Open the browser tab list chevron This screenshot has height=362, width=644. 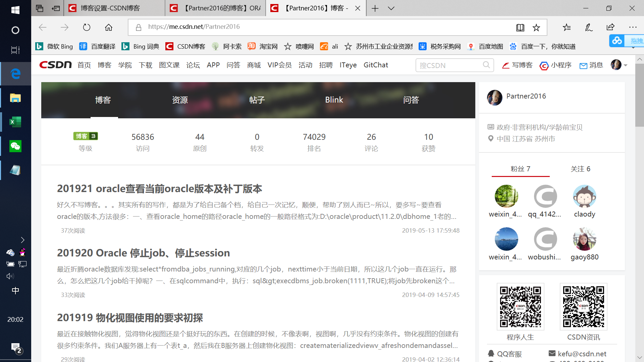tap(391, 8)
